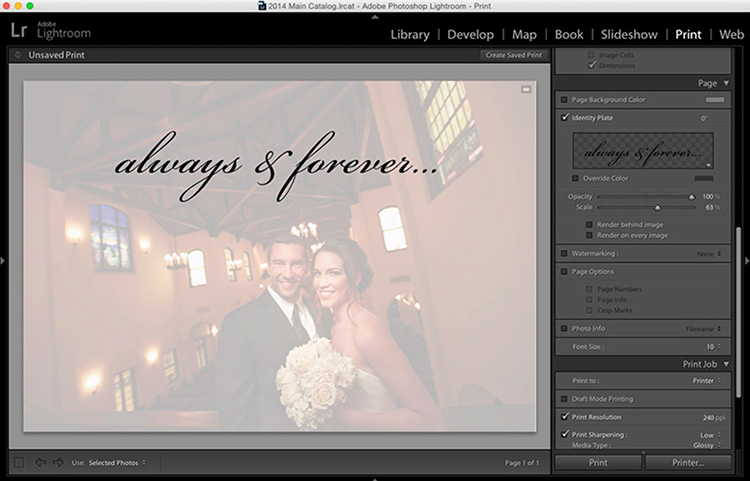Click the next page right arrow

[x=58, y=462]
